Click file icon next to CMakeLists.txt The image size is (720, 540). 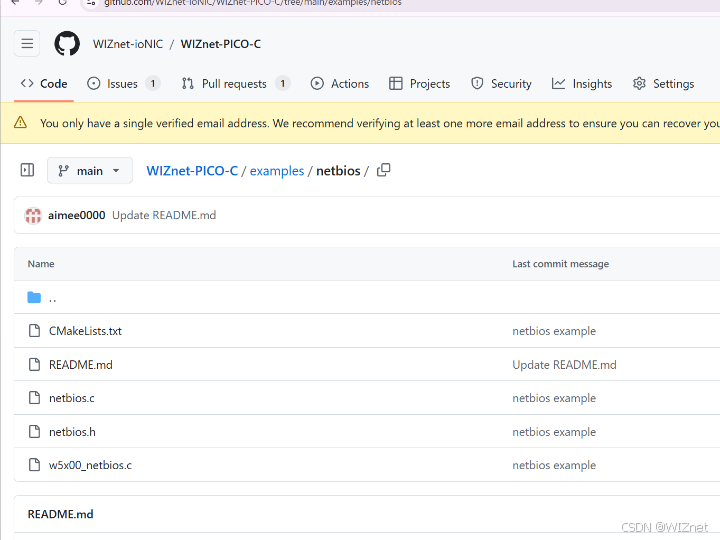(34, 331)
